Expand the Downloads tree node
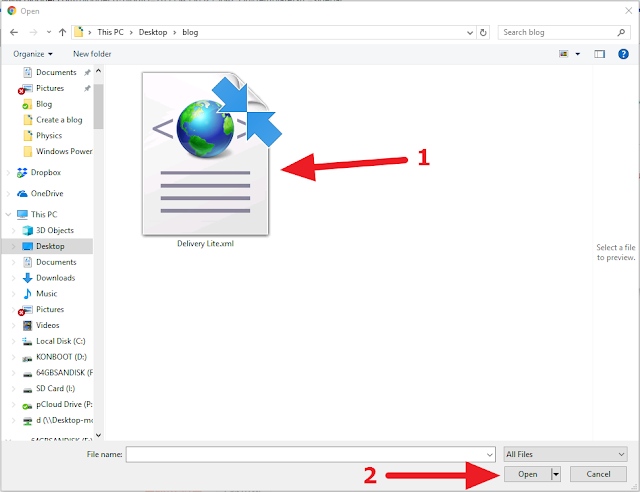Screen dimensions: 640x492 pyautogui.click(x=14, y=278)
